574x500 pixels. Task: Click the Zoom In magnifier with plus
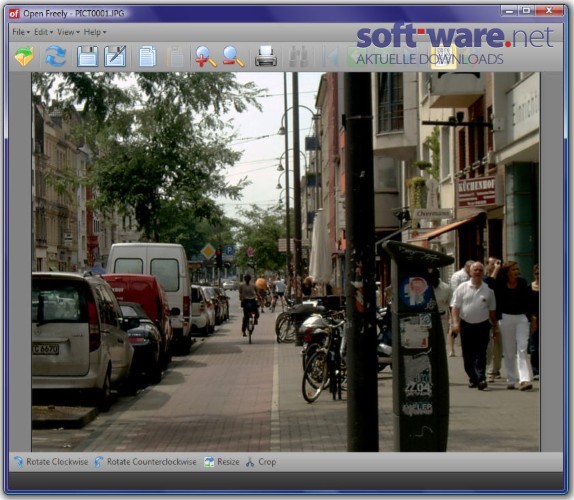(205, 56)
